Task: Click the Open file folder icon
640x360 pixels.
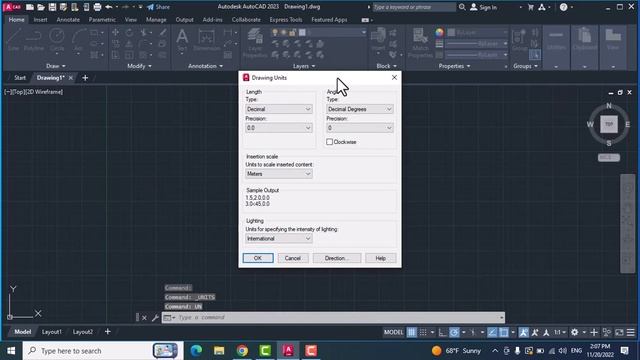Action: pos(41,7)
